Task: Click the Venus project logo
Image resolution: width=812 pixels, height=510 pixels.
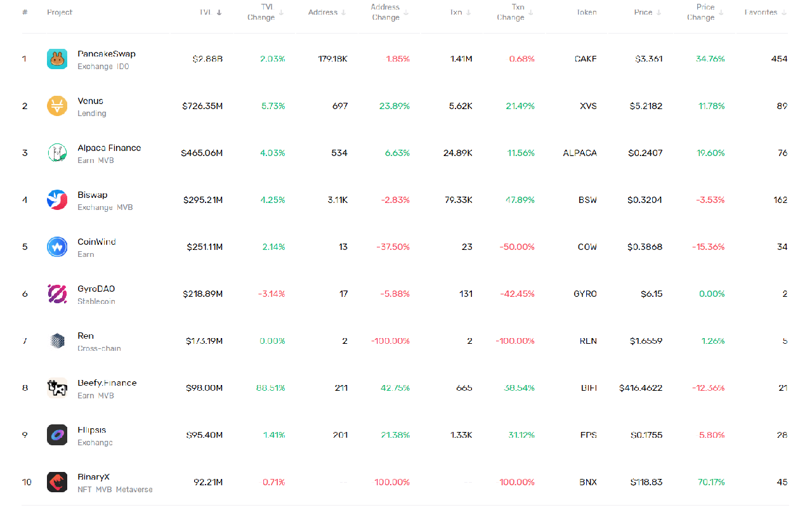Action: coord(57,106)
